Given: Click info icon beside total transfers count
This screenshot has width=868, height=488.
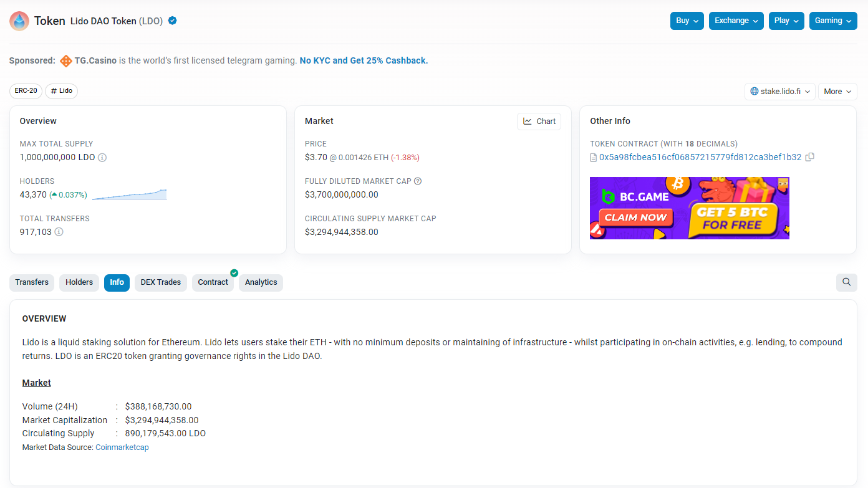Looking at the screenshot, I should click(59, 232).
